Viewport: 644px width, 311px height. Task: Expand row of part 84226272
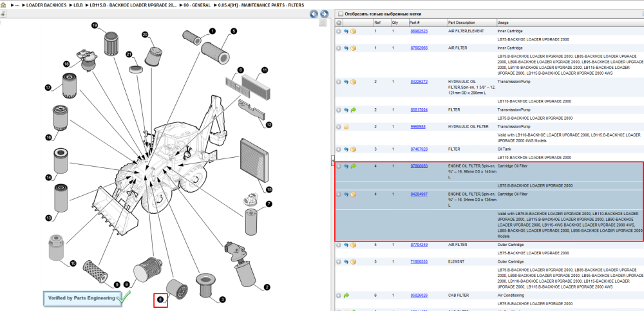point(339,82)
